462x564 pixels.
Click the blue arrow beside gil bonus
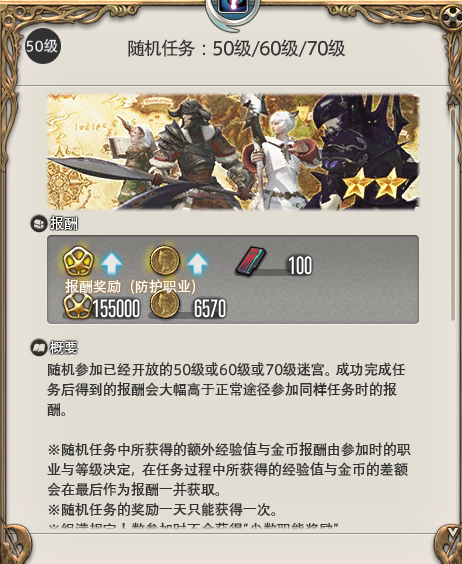click(198, 264)
